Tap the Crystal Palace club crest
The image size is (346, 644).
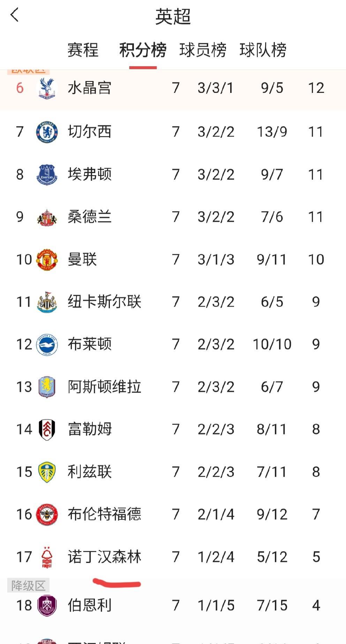(x=47, y=88)
